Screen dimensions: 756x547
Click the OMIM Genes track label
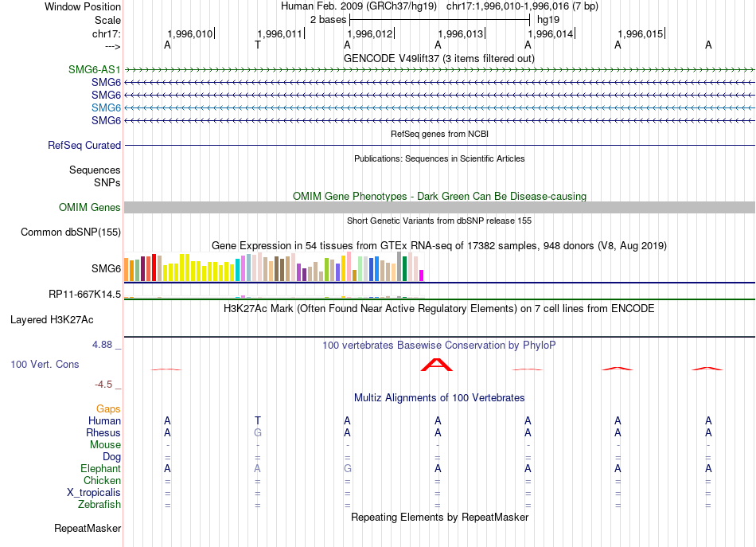(90, 208)
